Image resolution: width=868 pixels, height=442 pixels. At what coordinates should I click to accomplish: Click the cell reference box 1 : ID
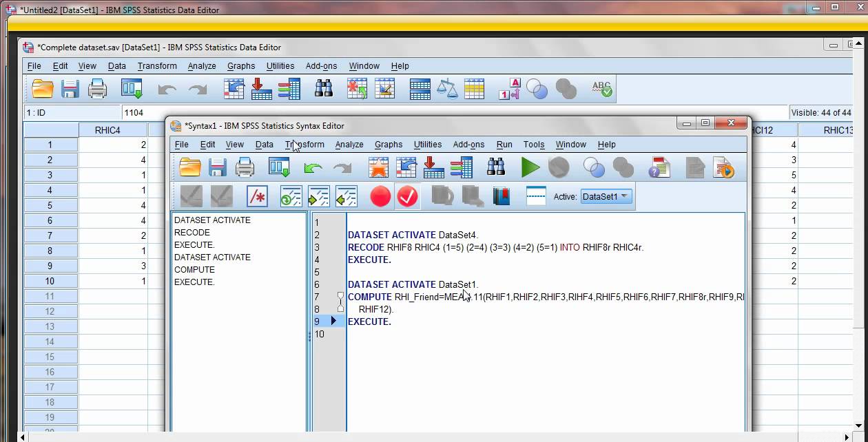pyautogui.click(x=72, y=113)
